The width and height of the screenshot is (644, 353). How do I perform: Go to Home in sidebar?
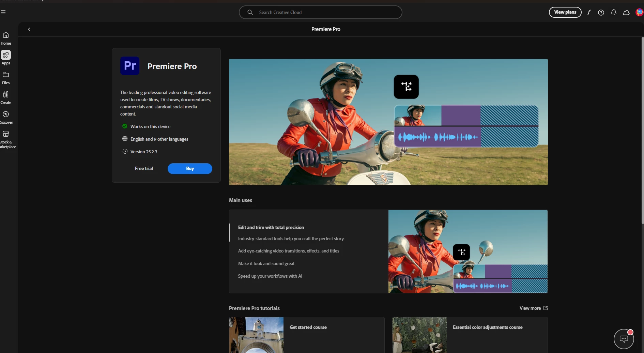(x=6, y=38)
